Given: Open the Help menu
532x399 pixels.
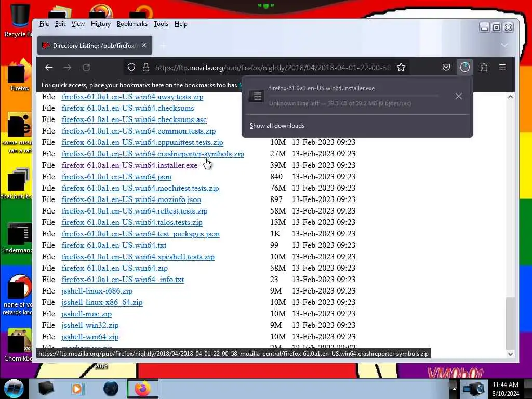Looking at the screenshot, I should [x=181, y=24].
